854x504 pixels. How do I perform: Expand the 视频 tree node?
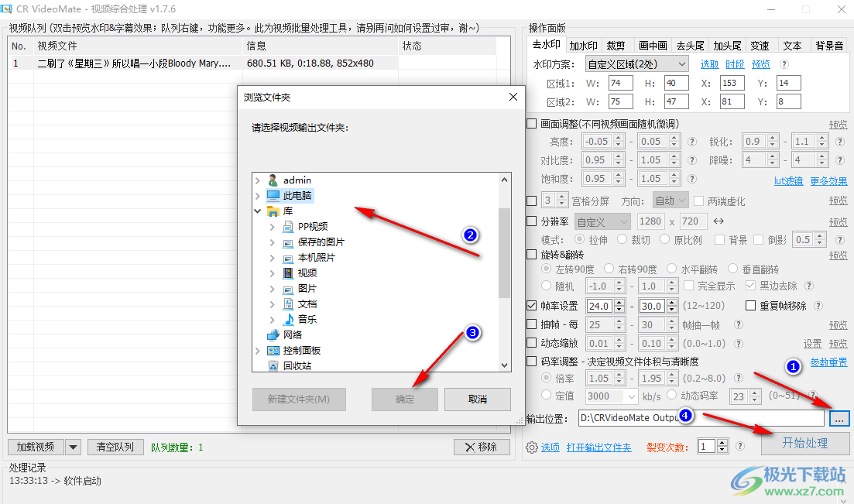pyautogui.click(x=273, y=273)
